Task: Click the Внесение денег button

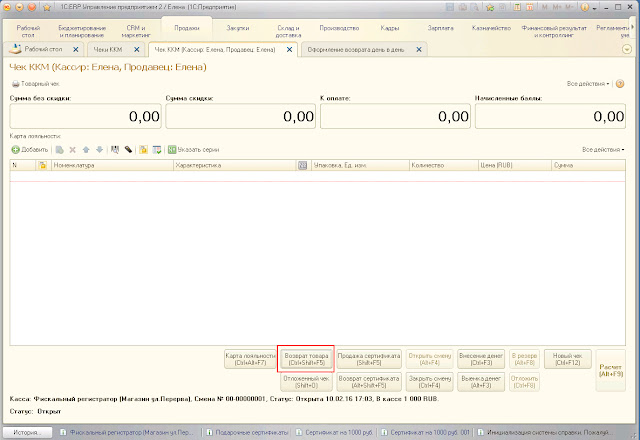Action: (481, 359)
